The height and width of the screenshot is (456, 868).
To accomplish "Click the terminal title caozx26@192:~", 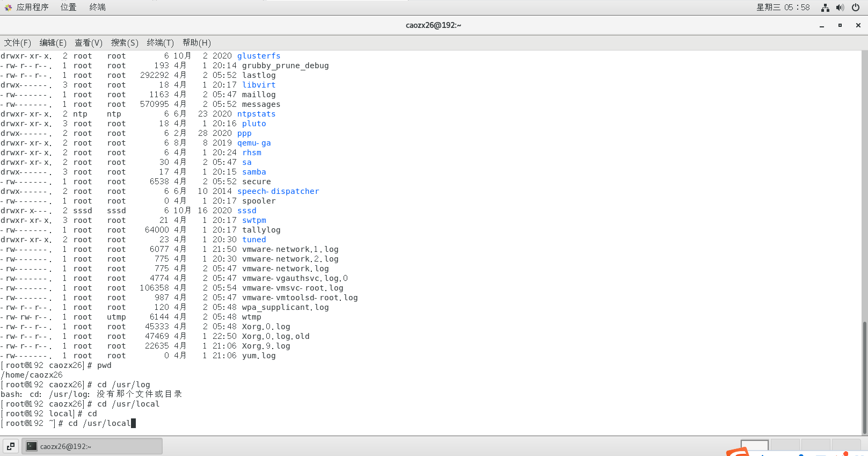I will (433, 25).
